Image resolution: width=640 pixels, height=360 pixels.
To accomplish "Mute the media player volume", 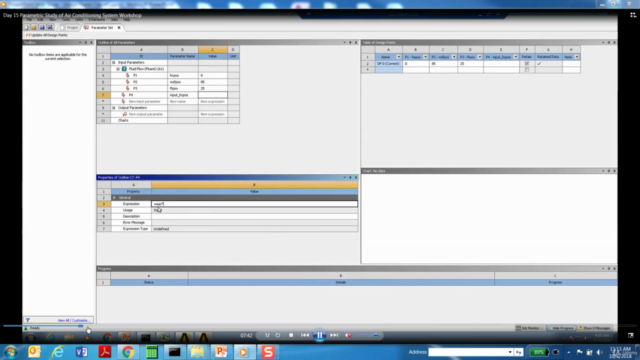I will 348,335.
